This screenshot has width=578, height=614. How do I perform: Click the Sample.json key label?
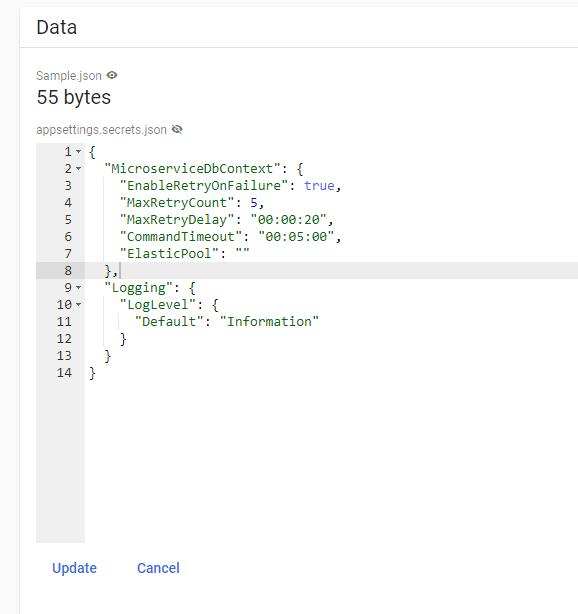point(69,76)
